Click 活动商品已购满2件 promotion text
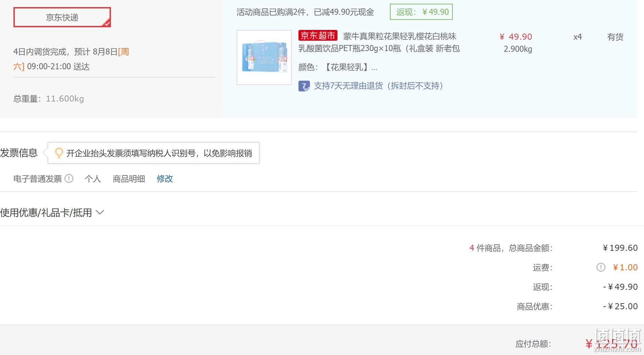 pos(305,12)
